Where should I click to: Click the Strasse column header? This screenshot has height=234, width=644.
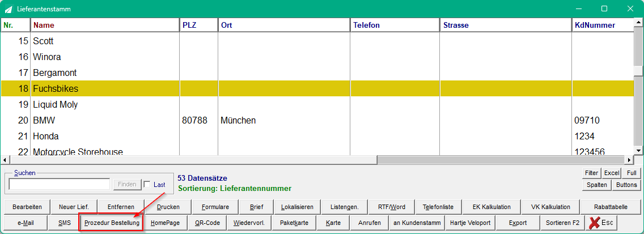(x=506, y=25)
